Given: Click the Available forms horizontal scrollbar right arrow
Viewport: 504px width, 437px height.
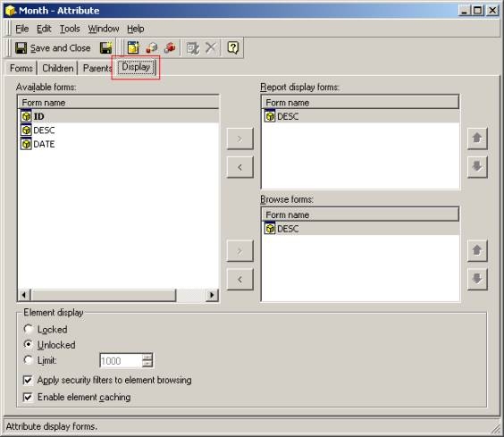Looking at the screenshot, I should [212, 295].
